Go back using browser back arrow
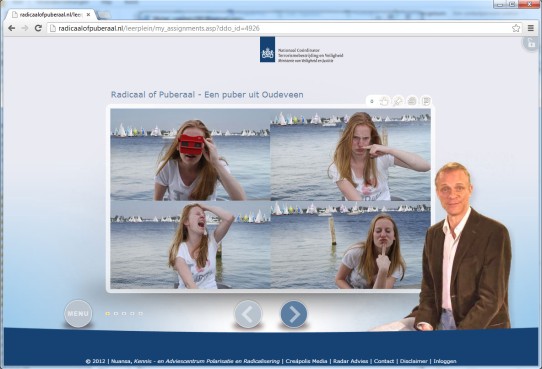 11,28
